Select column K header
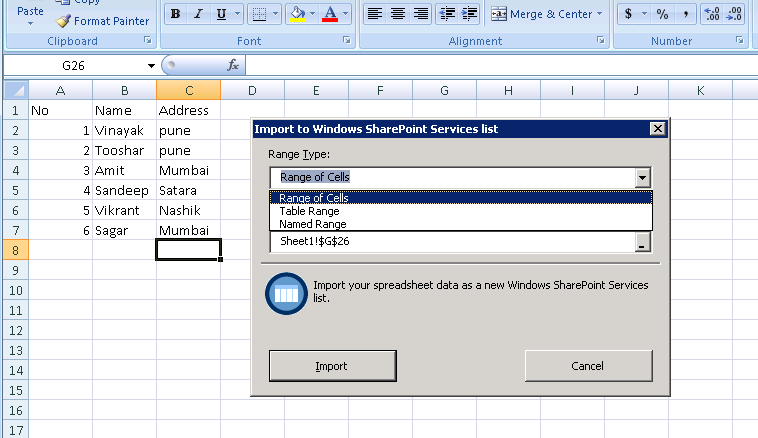Screen dimensions: 758x438 700,90
